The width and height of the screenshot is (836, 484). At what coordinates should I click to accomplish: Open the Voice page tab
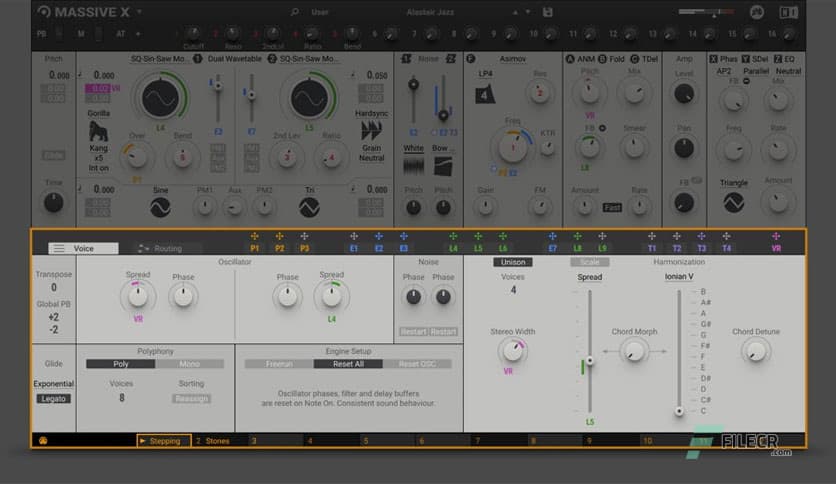coord(84,248)
